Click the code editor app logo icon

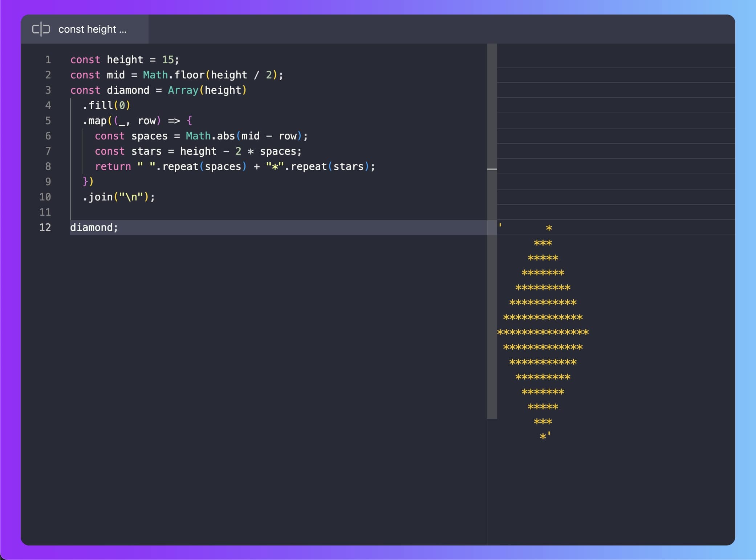pyautogui.click(x=41, y=29)
